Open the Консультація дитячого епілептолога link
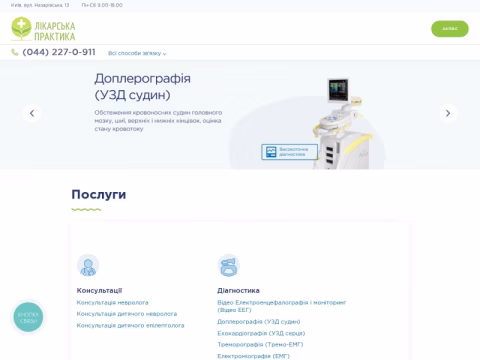Viewport: 480px width, 360px height. (130, 325)
